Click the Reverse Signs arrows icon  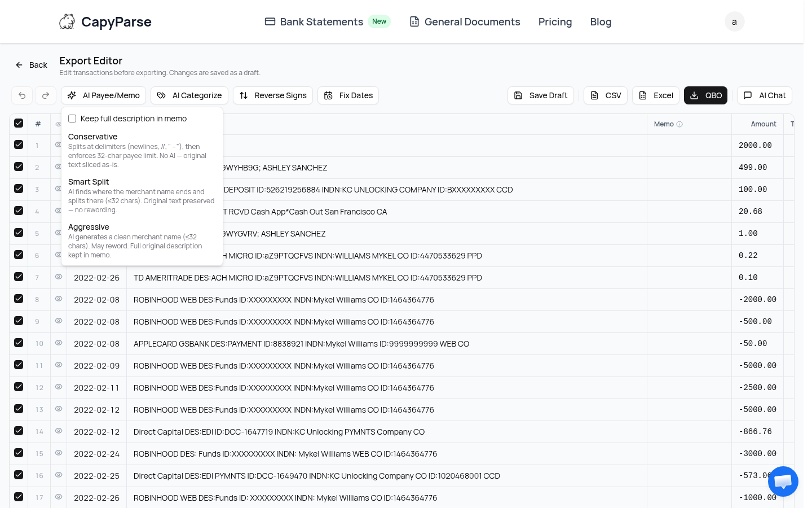point(244,95)
